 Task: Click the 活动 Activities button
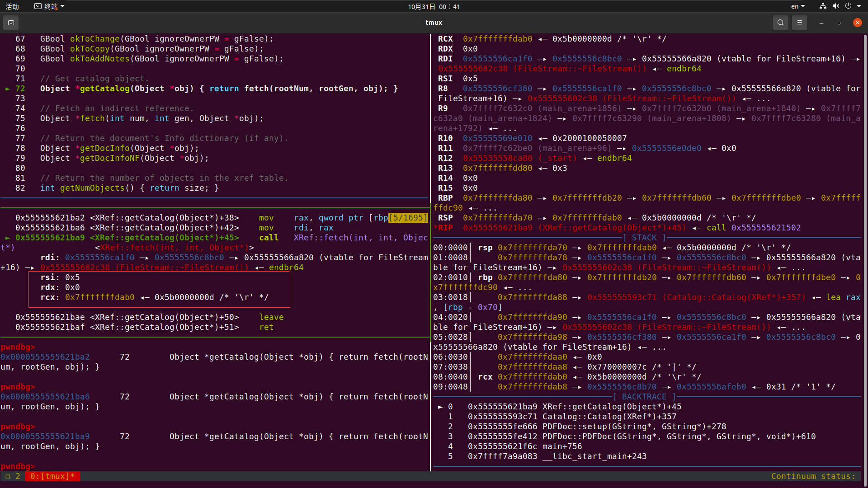pos(12,6)
